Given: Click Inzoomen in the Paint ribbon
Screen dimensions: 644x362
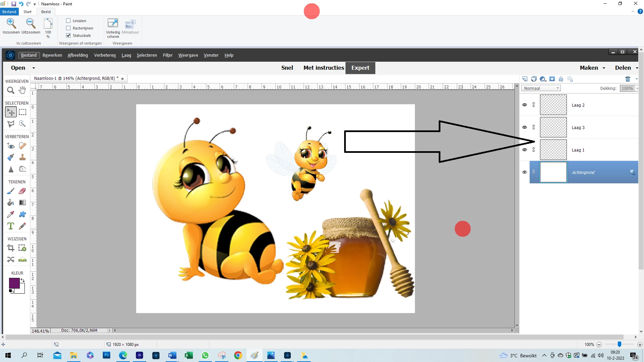Looking at the screenshot, I should pos(11,26).
